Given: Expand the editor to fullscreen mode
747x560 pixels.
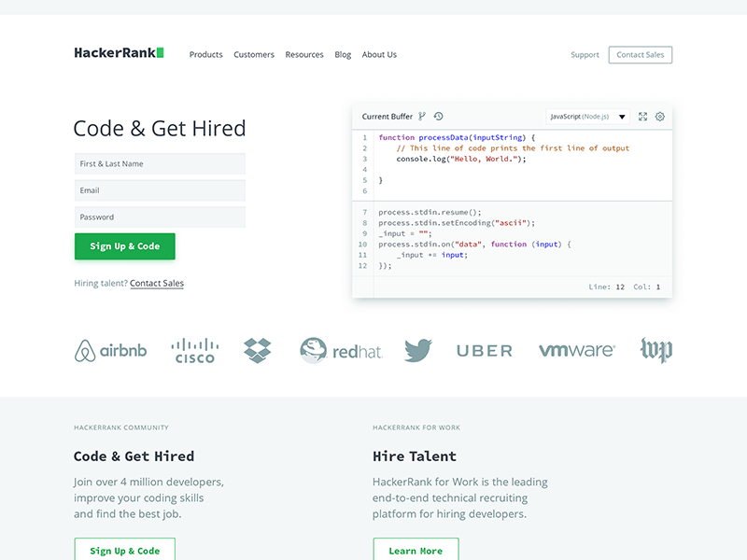Looking at the screenshot, I should 642,116.
